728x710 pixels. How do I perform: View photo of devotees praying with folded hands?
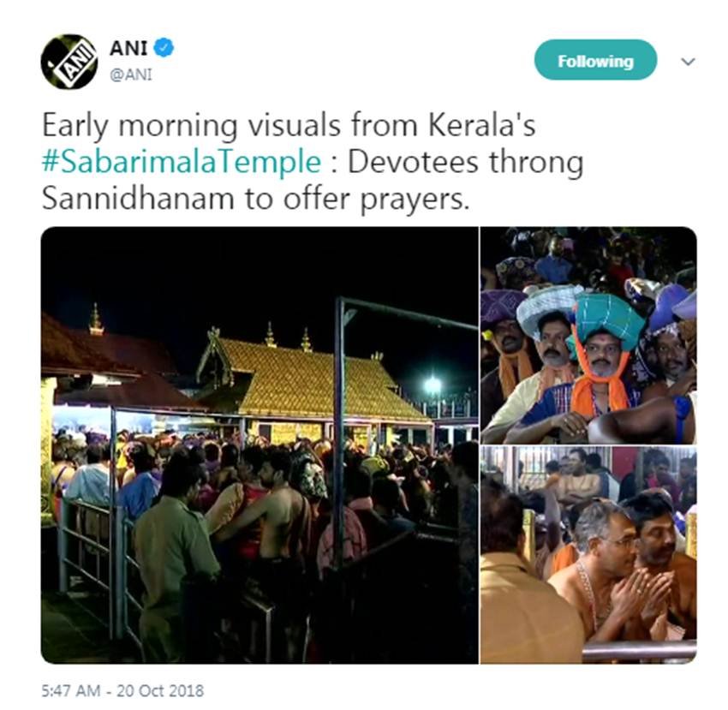[x=588, y=555]
